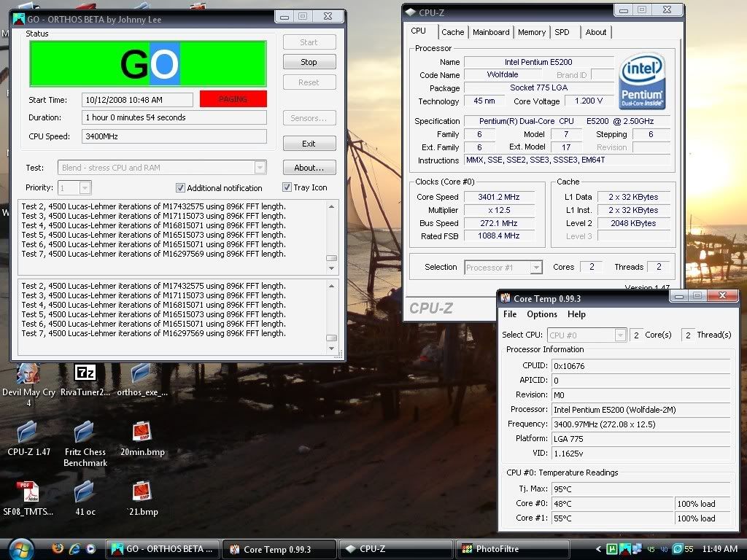Viewport: 747px width, 560px height.
Task: Open the 20min.bmp image file
Action: 142,433
